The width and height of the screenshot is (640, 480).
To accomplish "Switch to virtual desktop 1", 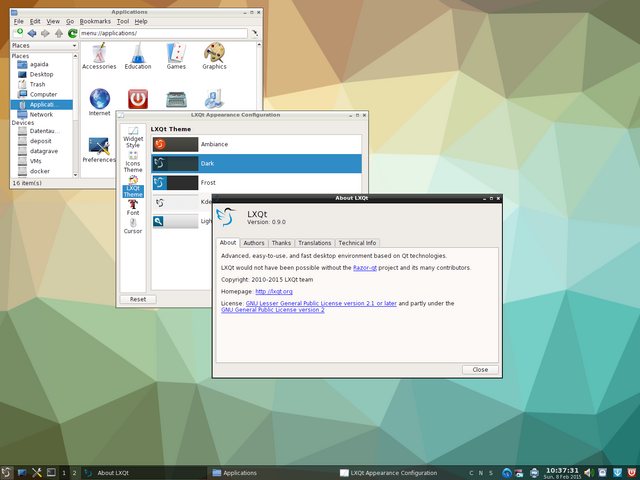I will point(64,473).
